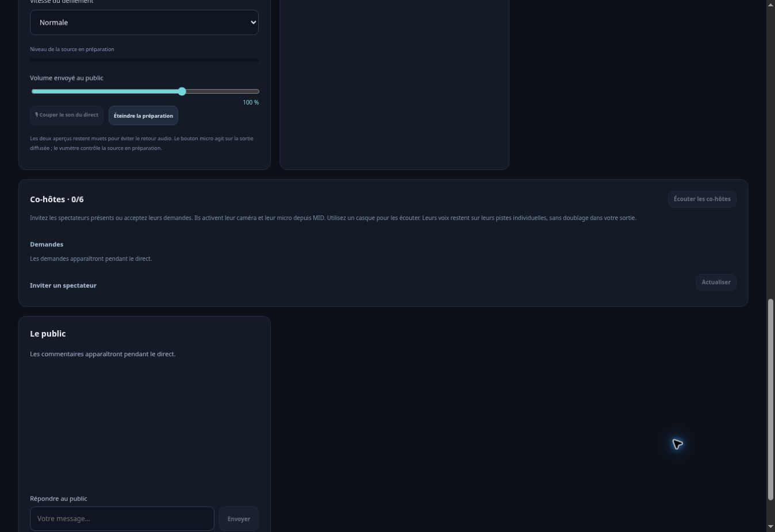Click the Volume envoyé au public label
The image size is (775, 532).
(x=67, y=78)
